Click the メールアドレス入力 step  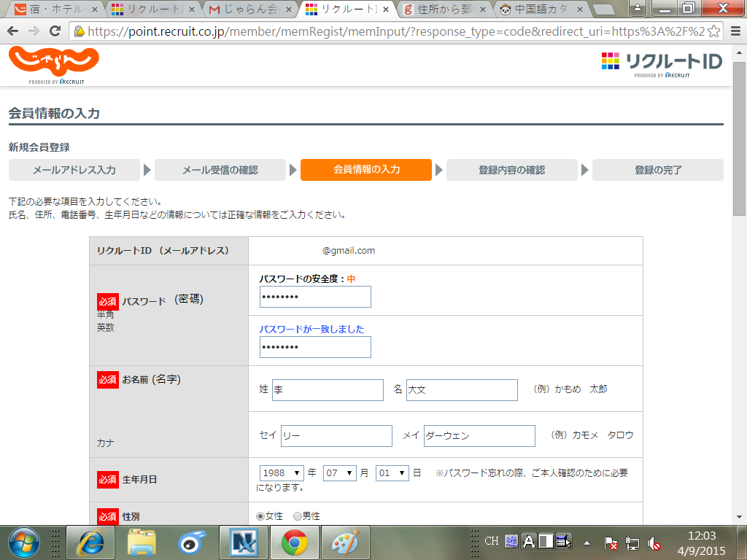click(x=74, y=170)
